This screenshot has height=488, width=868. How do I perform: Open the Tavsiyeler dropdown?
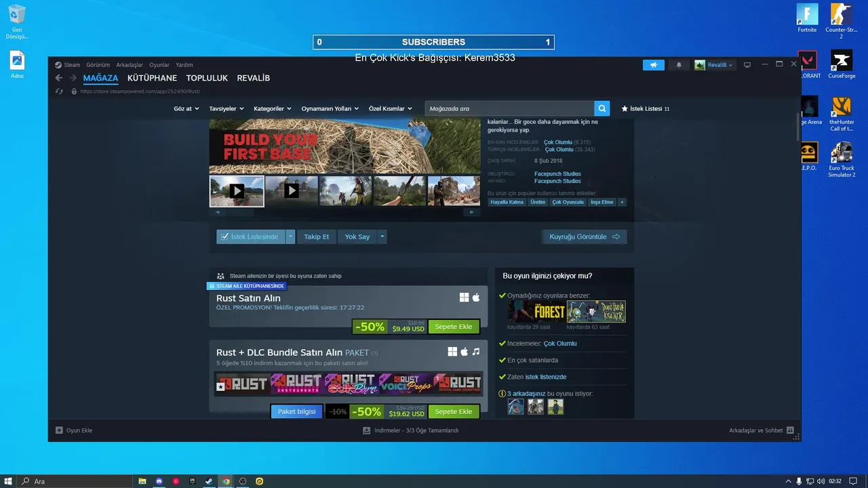225,108
